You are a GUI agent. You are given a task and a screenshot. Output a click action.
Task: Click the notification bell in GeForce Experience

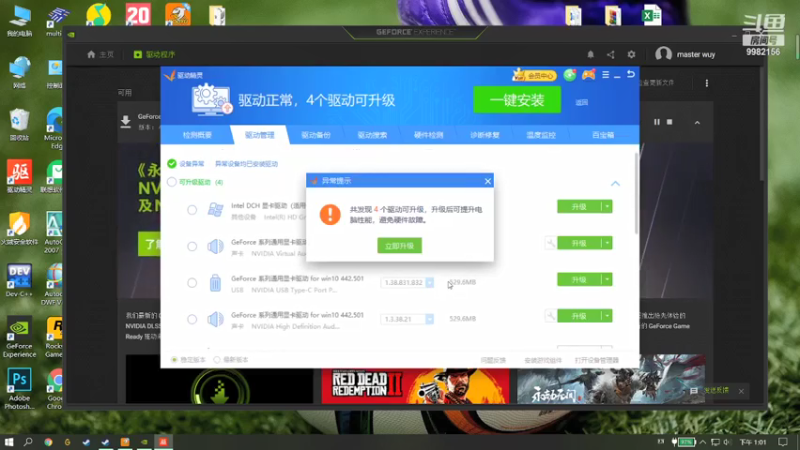click(590, 54)
